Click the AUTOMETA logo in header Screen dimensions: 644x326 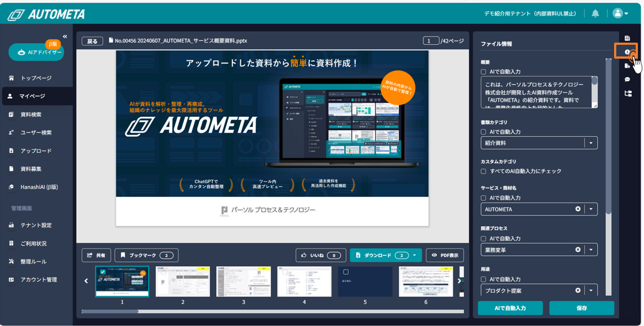46,14
